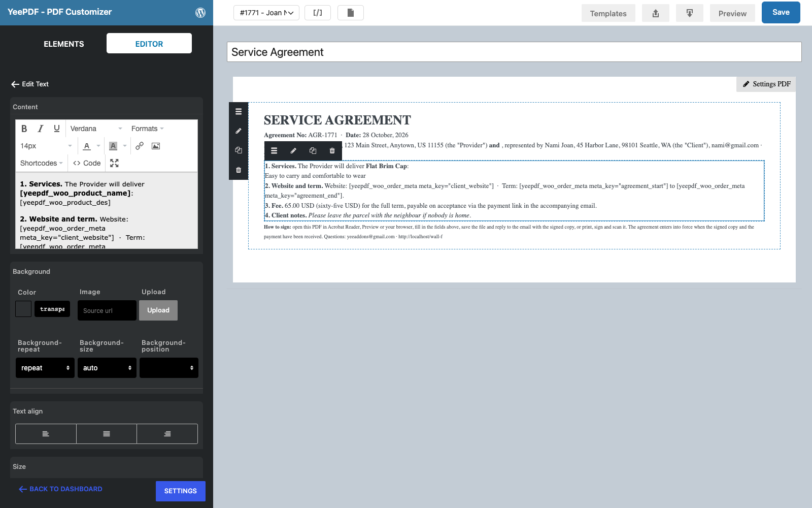Align text to the right
812x508 pixels.
(167, 434)
